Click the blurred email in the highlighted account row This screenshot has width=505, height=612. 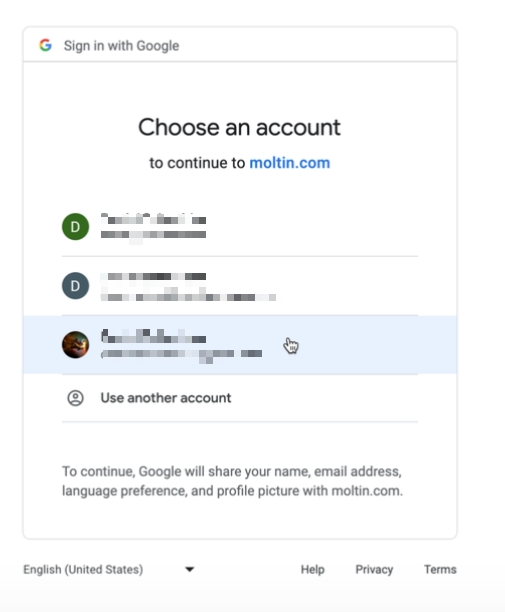181,354
